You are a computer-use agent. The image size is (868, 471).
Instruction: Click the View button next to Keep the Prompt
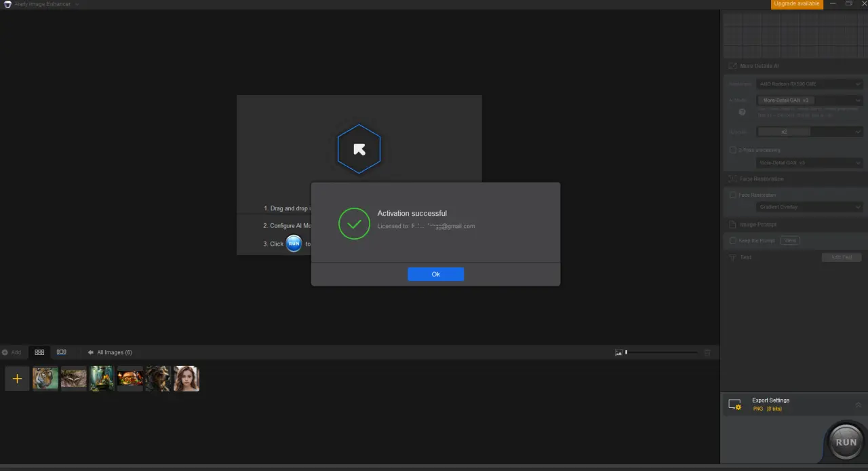[x=789, y=240]
